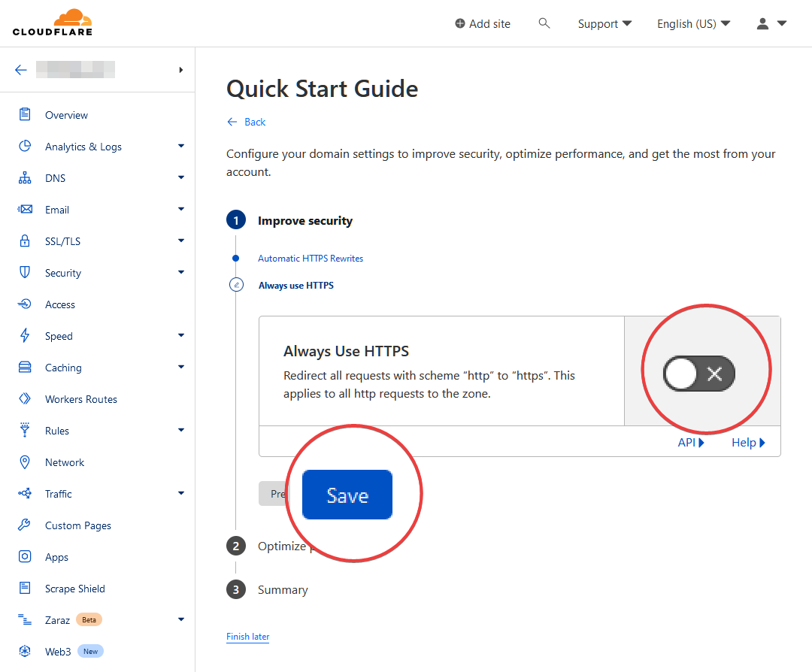Click the DNS network icon

coord(24,177)
